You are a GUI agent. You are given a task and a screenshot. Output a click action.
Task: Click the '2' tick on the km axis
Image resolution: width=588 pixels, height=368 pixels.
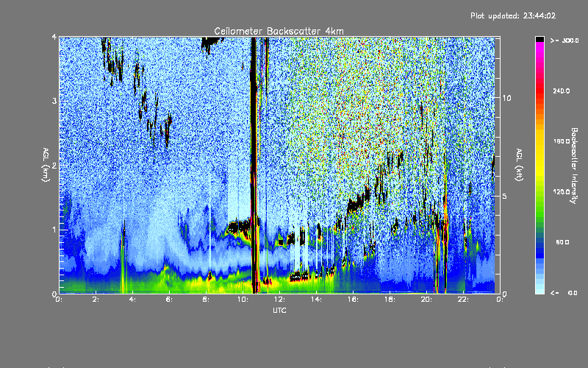click(54, 165)
